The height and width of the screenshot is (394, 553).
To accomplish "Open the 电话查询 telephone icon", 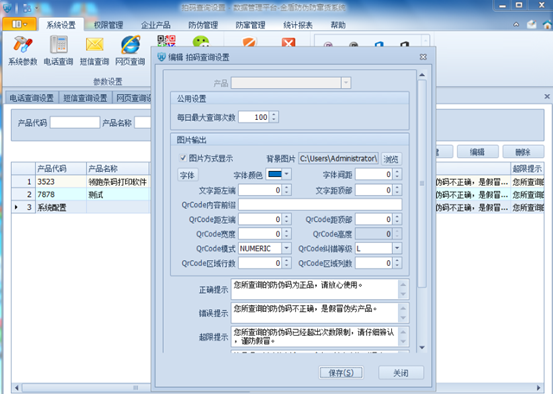I will tap(58, 50).
